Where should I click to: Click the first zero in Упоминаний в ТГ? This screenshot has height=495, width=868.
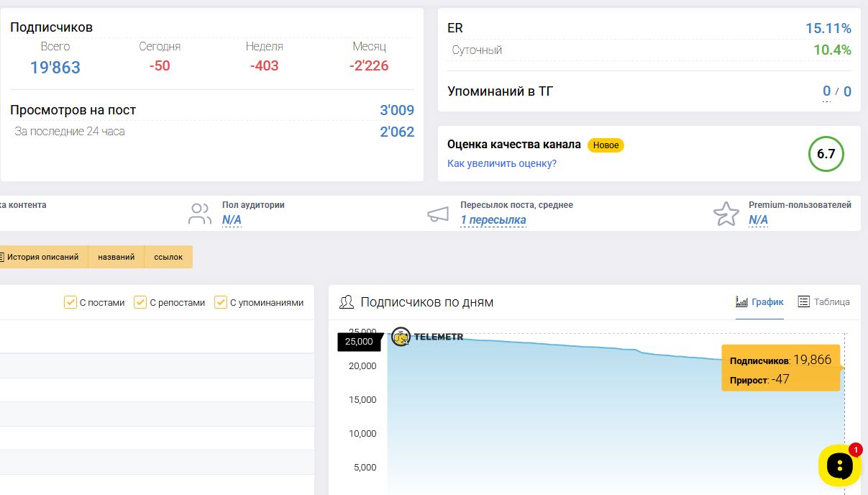coord(826,91)
